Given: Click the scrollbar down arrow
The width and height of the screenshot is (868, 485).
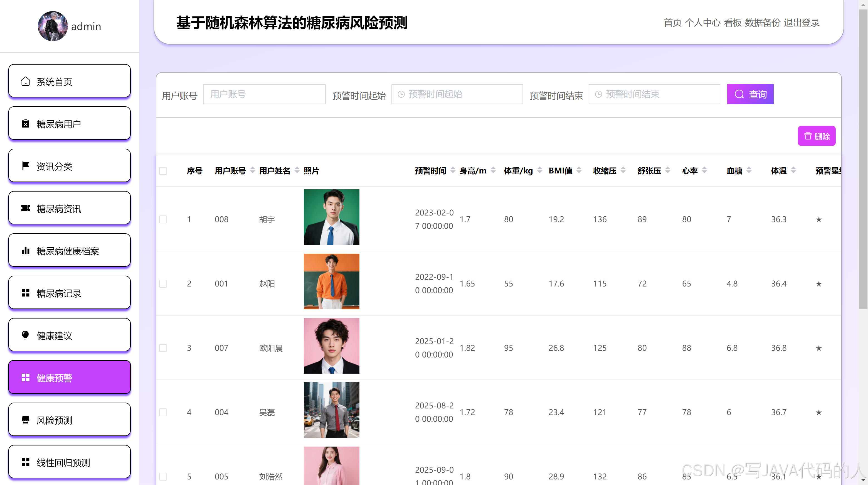Looking at the screenshot, I should click(863, 480).
